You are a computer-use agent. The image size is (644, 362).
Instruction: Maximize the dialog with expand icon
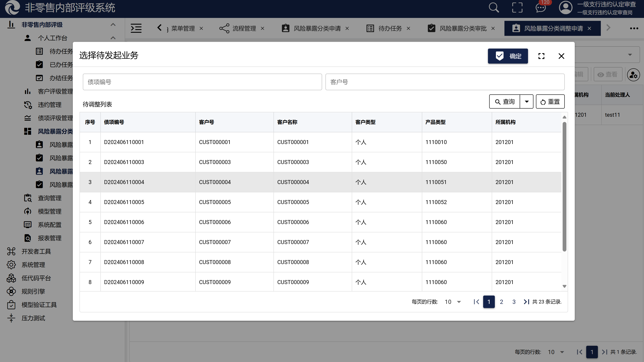coord(541,56)
